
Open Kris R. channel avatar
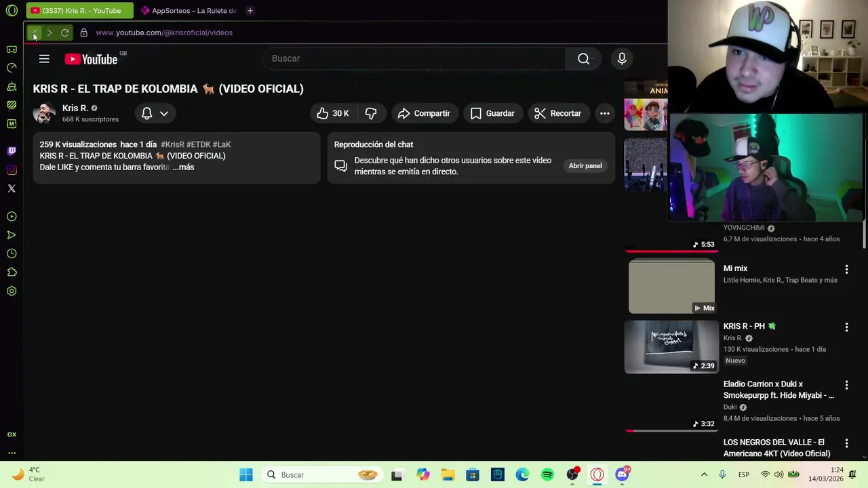click(44, 113)
